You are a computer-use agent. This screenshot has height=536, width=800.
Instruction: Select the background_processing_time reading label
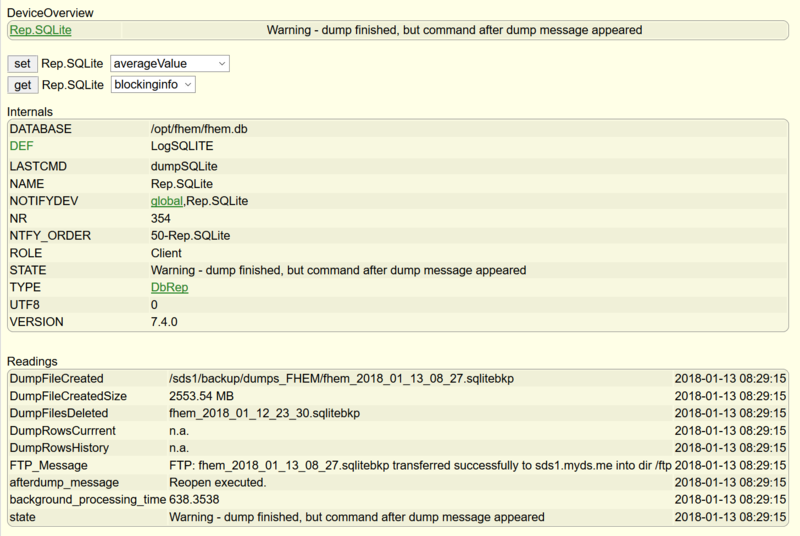click(87, 499)
